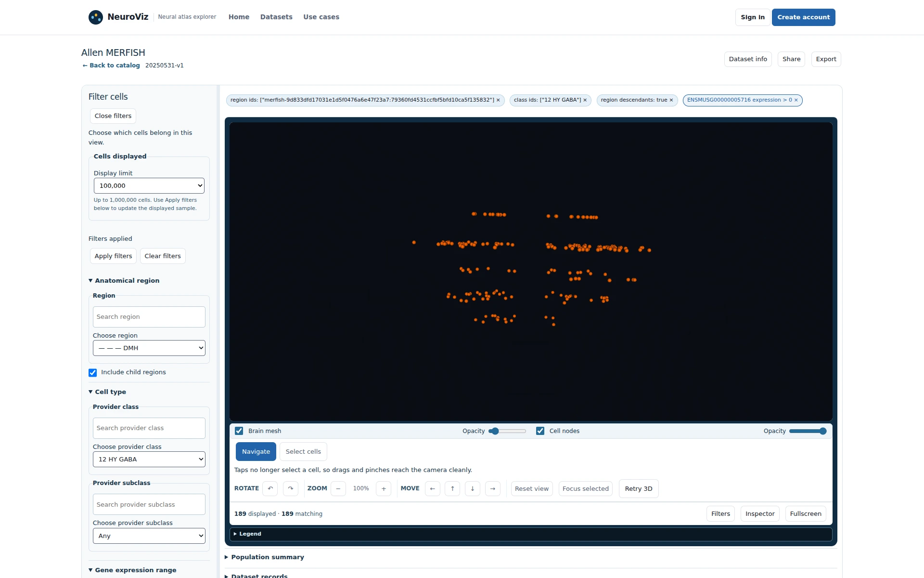
Task: Move camera up arrow
Action: pos(452,488)
